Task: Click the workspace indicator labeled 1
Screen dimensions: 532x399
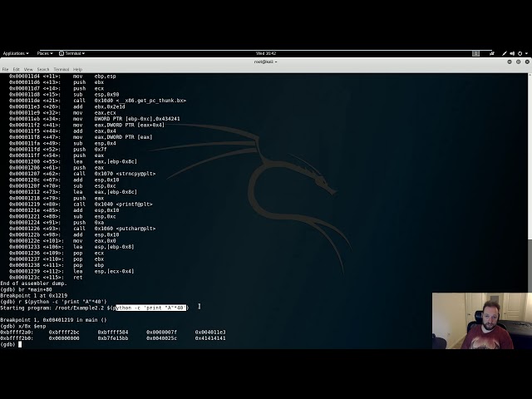Action: click(x=475, y=53)
